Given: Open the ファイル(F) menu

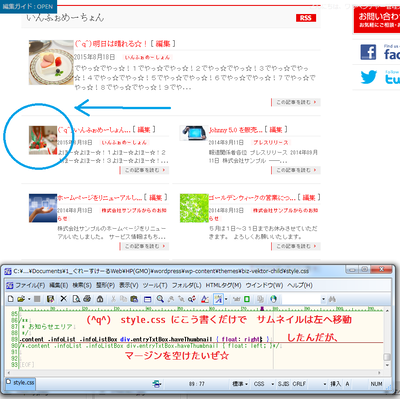Looking at the screenshot, I should click(x=30, y=285).
